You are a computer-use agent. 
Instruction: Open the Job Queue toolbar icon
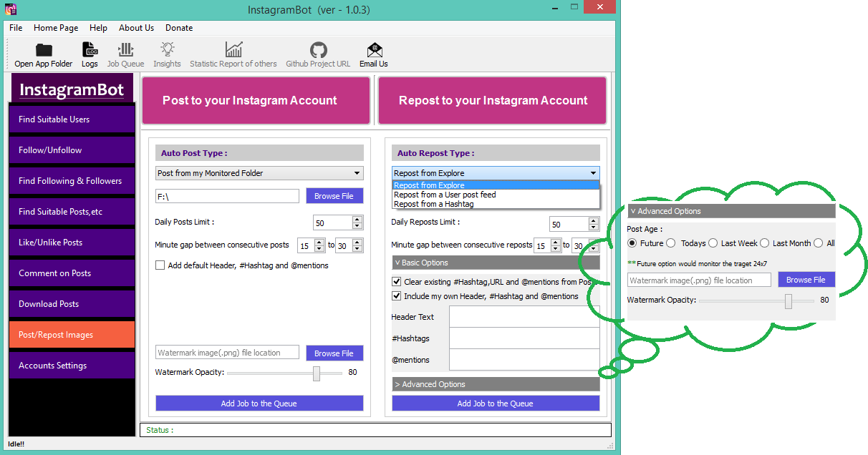125,50
